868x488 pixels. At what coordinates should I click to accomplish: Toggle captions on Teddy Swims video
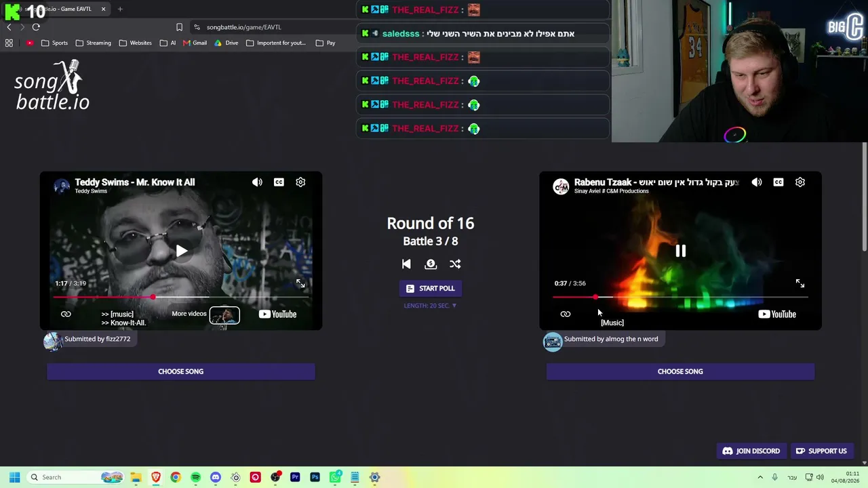(x=279, y=182)
